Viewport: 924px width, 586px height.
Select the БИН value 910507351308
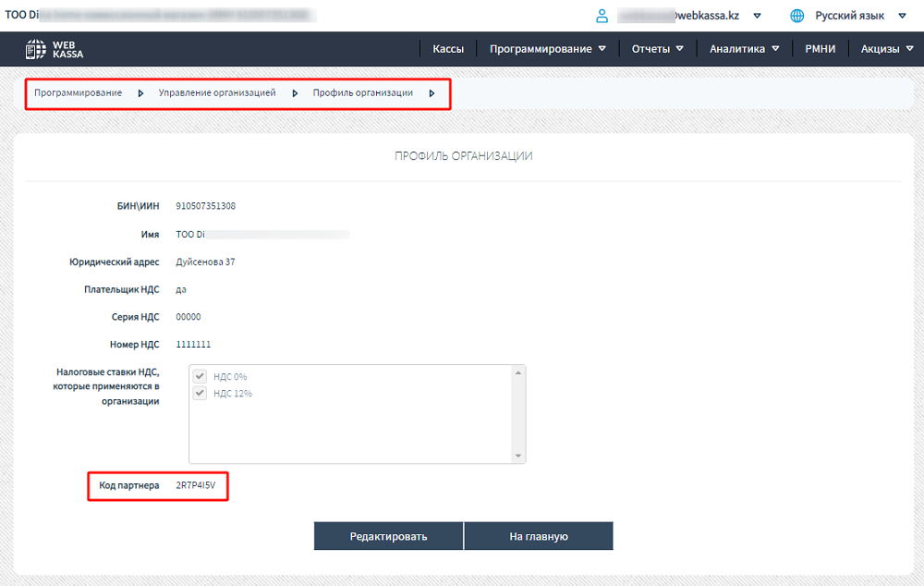coord(206,206)
